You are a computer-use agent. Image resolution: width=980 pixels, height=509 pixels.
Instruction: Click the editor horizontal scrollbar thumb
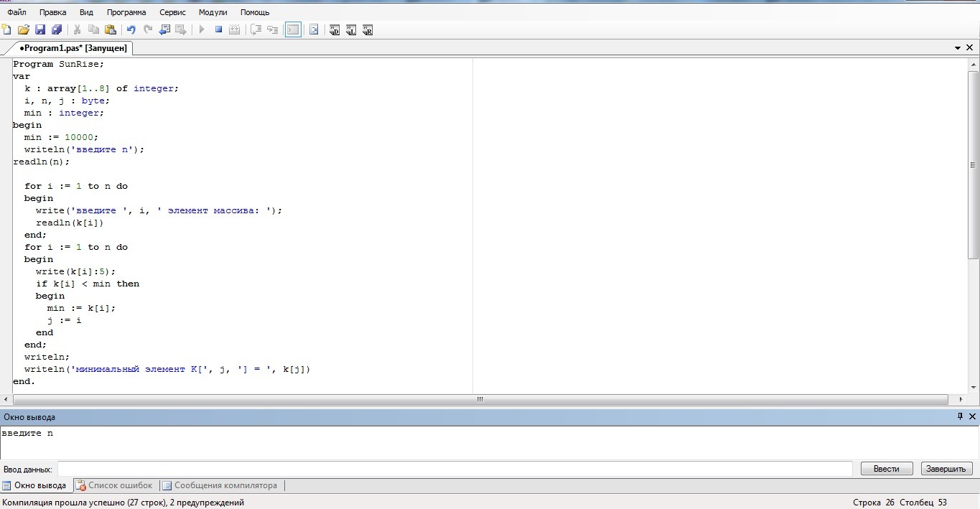tap(480, 399)
